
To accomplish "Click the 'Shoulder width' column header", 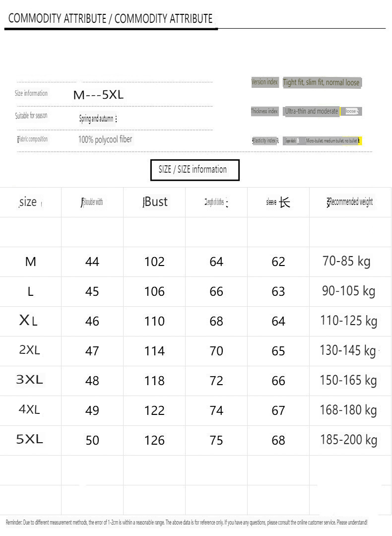I will pos(92,202).
